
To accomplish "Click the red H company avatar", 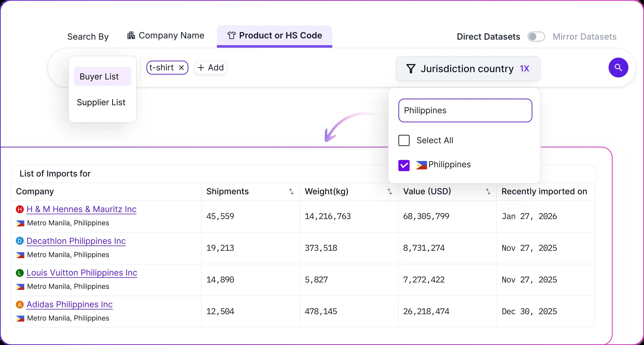I will click(x=20, y=209).
